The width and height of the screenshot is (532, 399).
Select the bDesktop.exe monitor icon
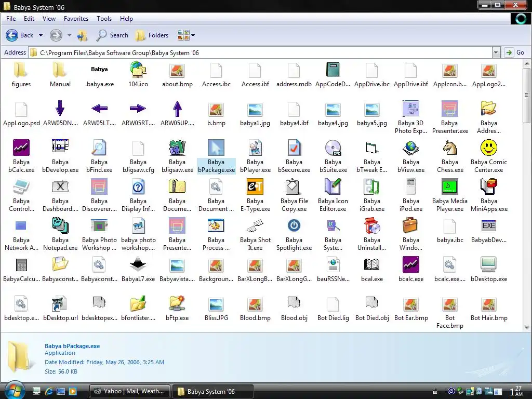[x=488, y=264]
